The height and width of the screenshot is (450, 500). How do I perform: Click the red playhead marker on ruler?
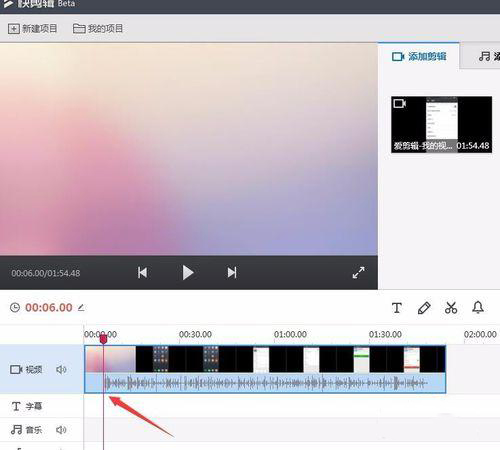103,339
